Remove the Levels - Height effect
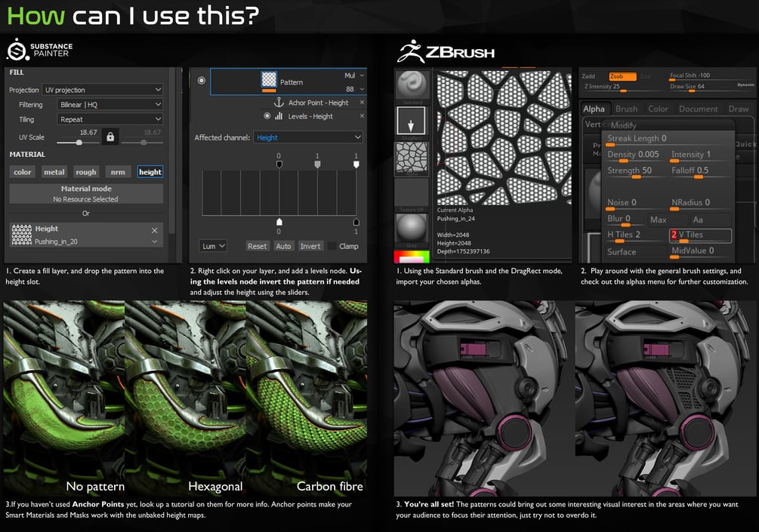This screenshot has width=759, height=532. (362, 116)
